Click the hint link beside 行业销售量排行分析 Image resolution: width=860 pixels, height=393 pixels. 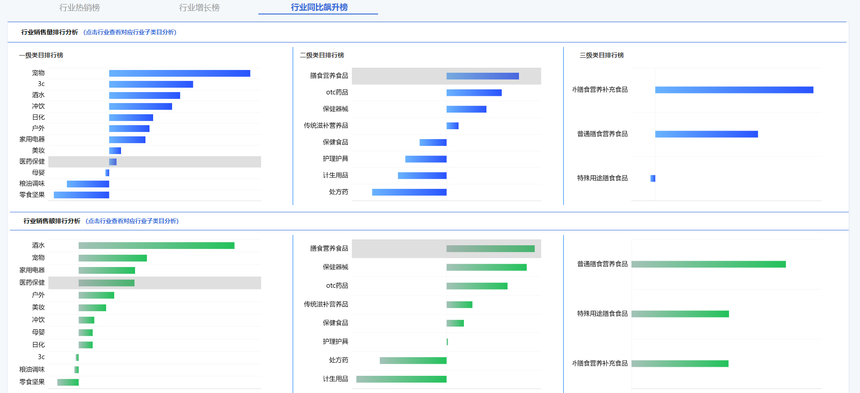130,32
